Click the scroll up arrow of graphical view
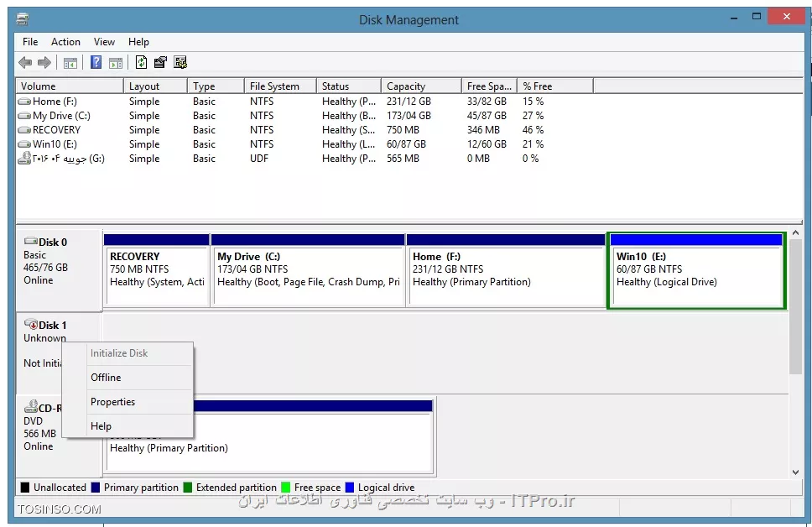The height and width of the screenshot is (527, 812). [795, 233]
